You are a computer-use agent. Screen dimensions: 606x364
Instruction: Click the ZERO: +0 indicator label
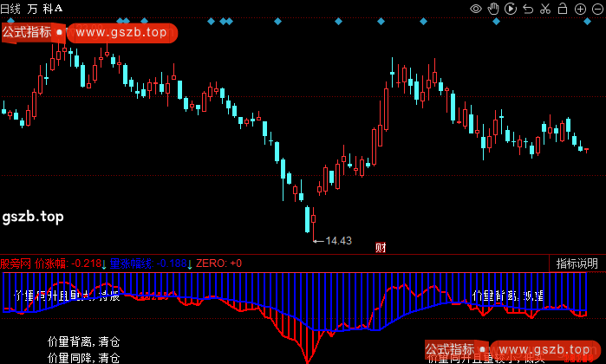219,263
